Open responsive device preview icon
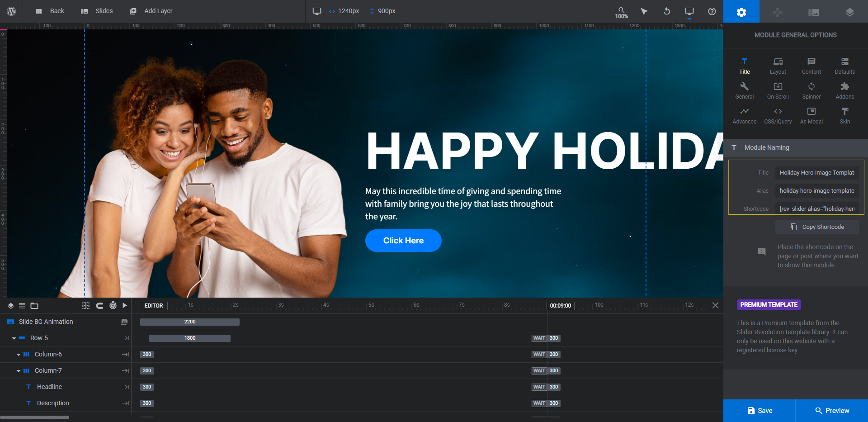 click(x=689, y=11)
